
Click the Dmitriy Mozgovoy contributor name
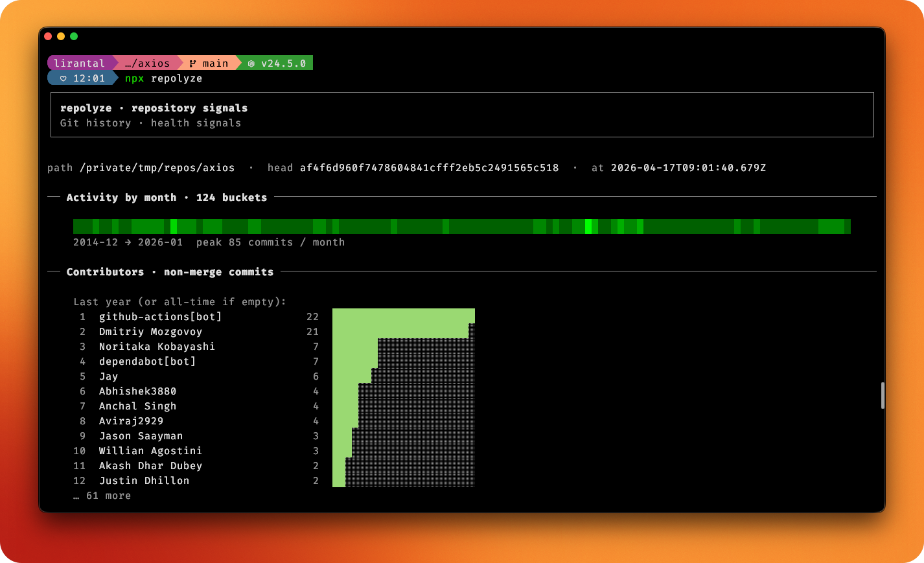pyautogui.click(x=150, y=332)
